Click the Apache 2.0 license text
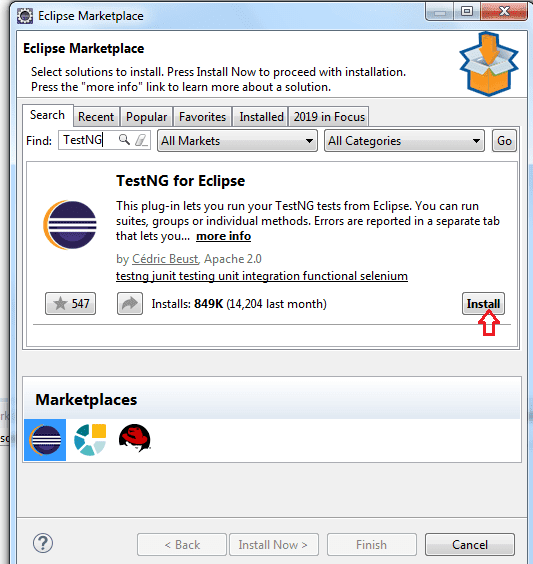The width and height of the screenshot is (533, 564). pyautogui.click(x=233, y=259)
